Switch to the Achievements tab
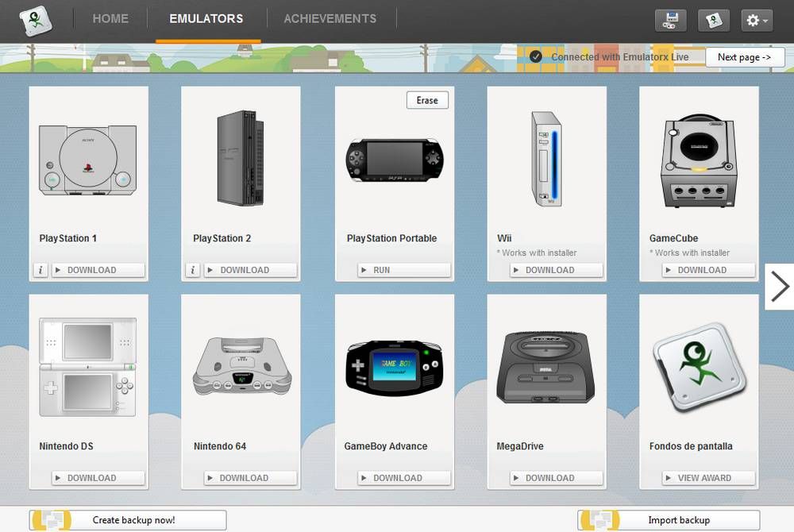 [x=330, y=19]
